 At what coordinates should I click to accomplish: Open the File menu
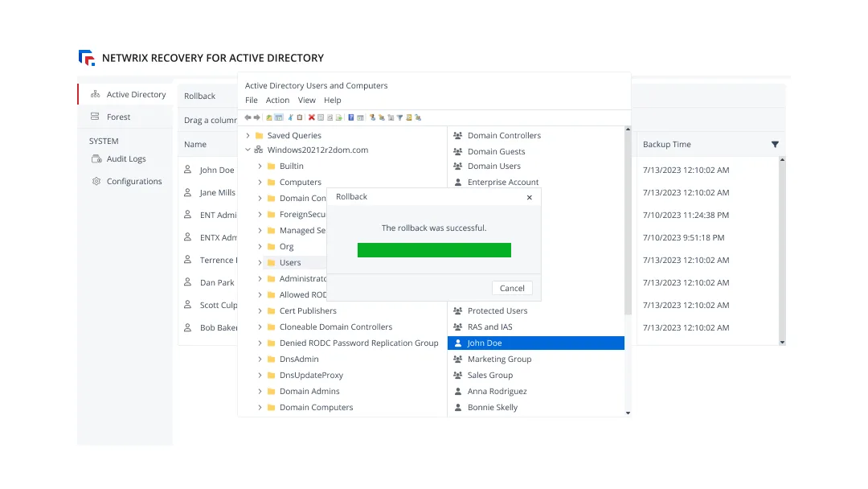point(252,101)
